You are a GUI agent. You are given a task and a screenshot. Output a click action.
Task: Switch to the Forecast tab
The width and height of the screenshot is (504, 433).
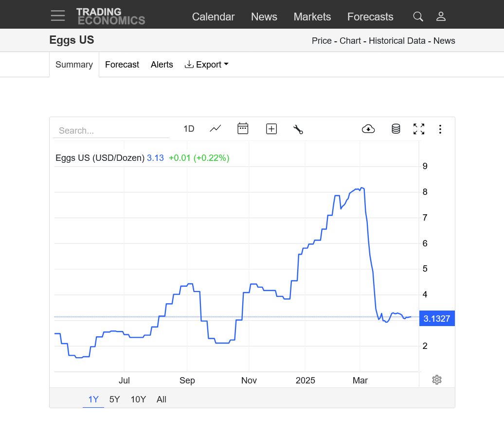[122, 65]
